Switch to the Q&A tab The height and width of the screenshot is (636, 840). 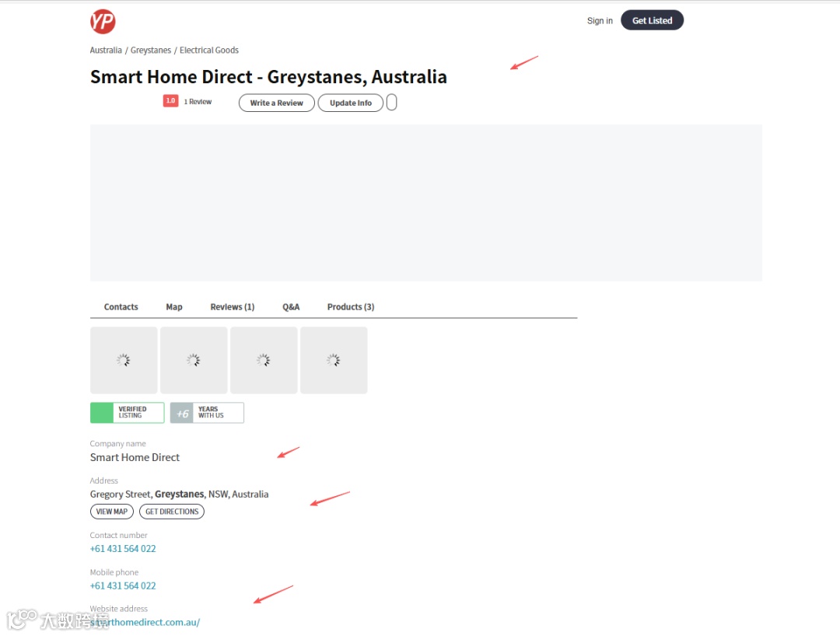pyautogui.click(x=291, y=307)
